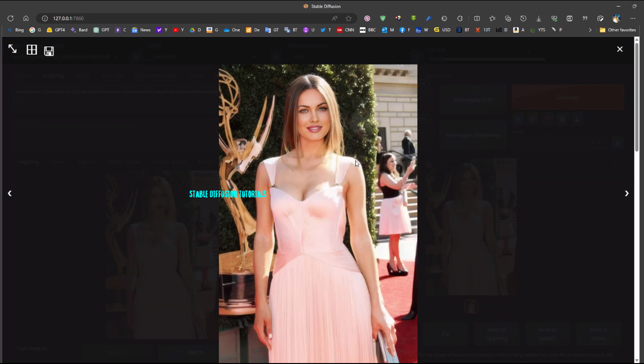644x364 pixels.
Task: Open the GPT bookmark
Action: 101,30
